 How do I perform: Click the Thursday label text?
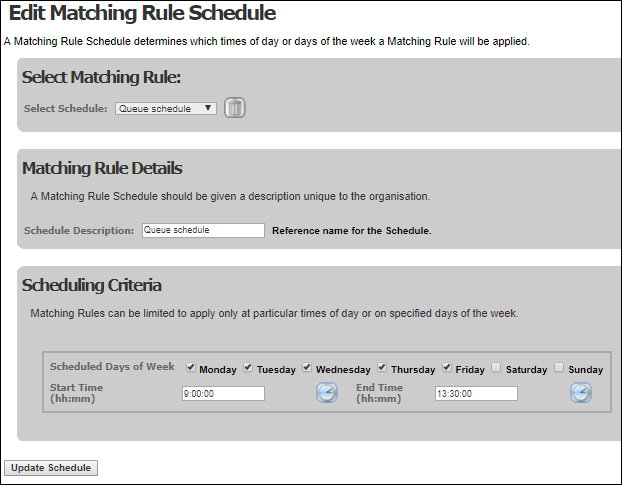413,370
